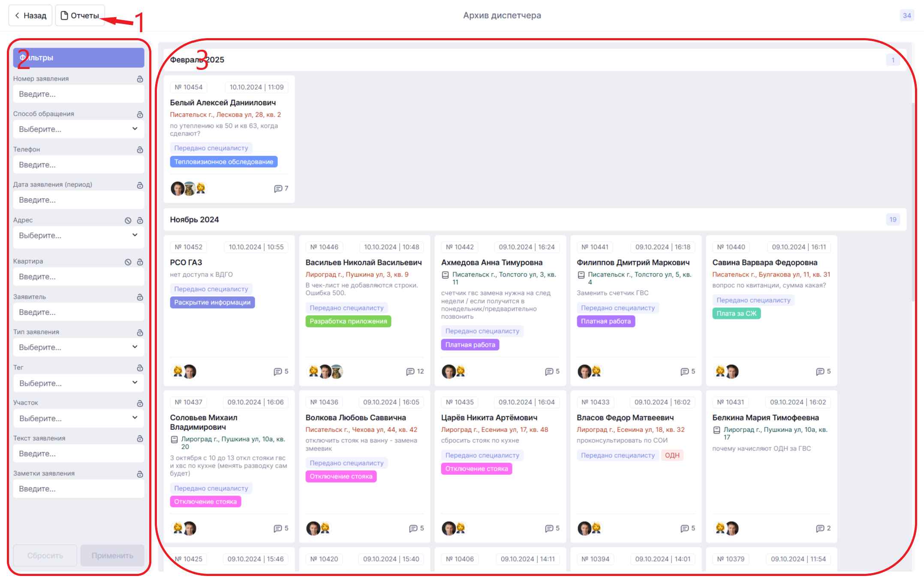924x582 pixels.
Task: Click the avatar group on card № 10452
Action: 184,372
